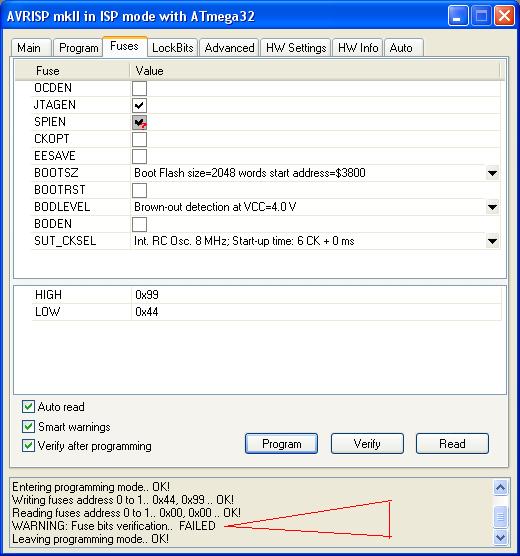
Task: Click the JTAGEN fuse label
Action: tap(55, 105)
